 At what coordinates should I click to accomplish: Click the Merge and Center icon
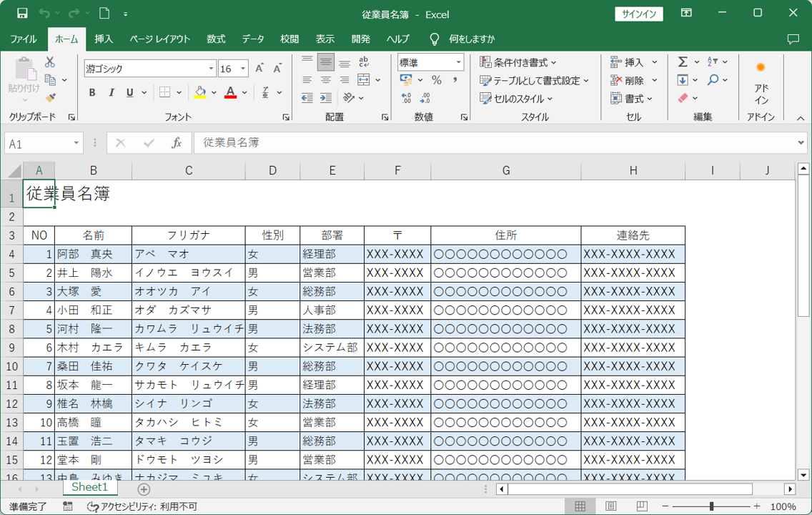(364, 80)
